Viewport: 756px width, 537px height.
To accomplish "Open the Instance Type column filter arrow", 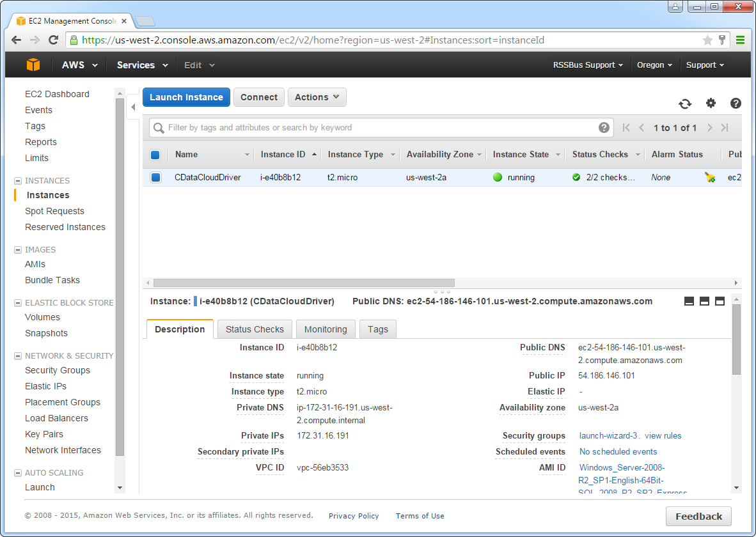I will coord(393,155).
